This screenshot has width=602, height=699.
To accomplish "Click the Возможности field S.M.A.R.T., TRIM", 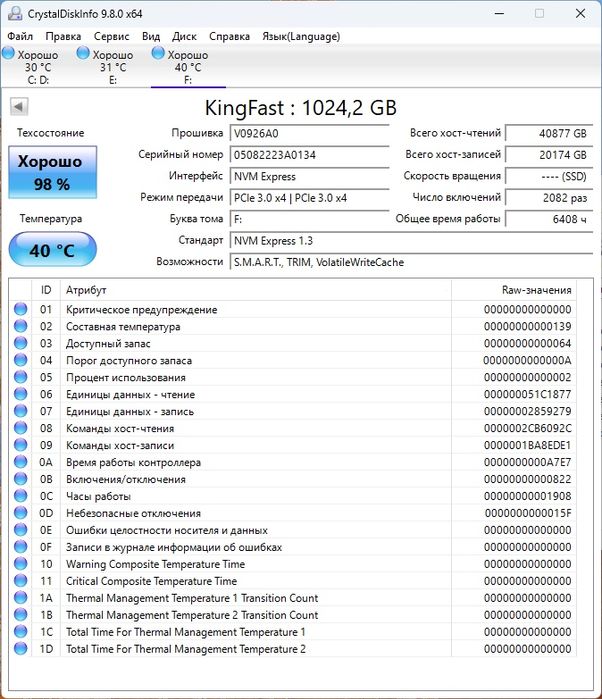I will point(411,262).
